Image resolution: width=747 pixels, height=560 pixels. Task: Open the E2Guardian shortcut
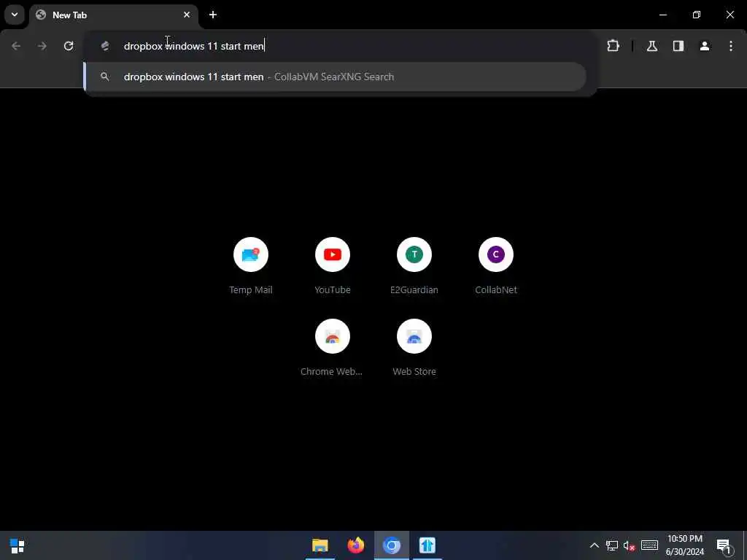point(414,266)
